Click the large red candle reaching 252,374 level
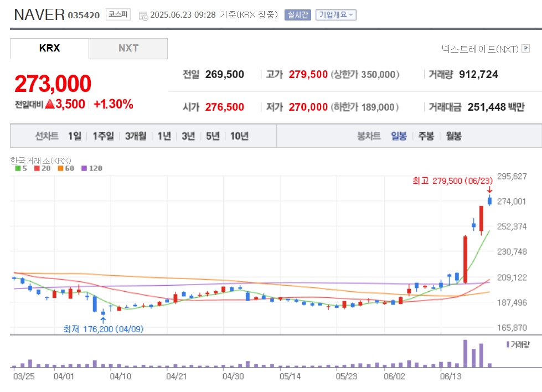This screenshot has height=392, width=542. click(x=465, y=260)
